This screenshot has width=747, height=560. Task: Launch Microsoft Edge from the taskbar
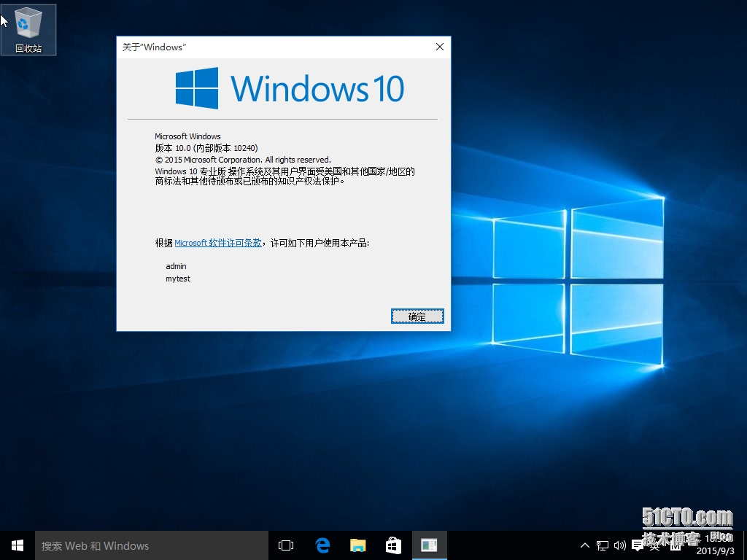322,545
